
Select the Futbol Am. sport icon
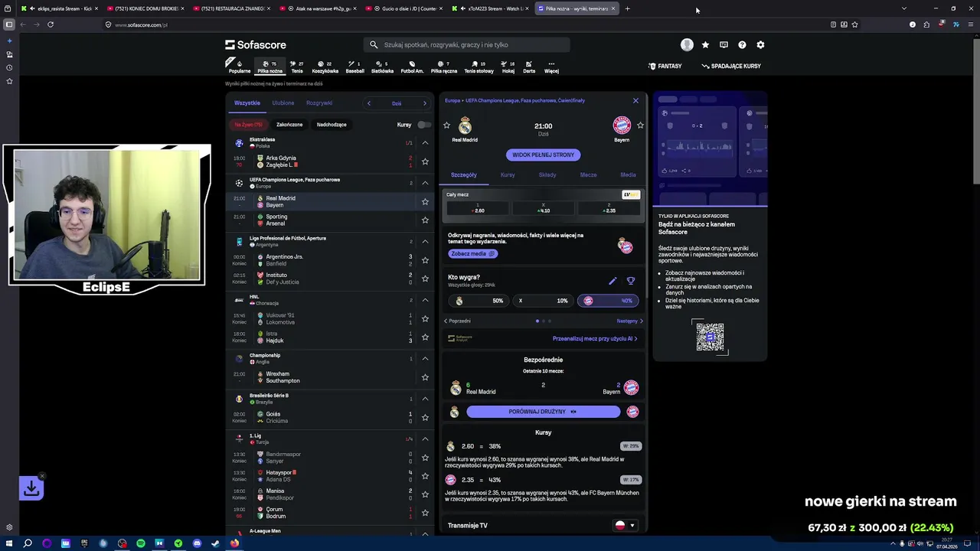click(x=412, y=67)
